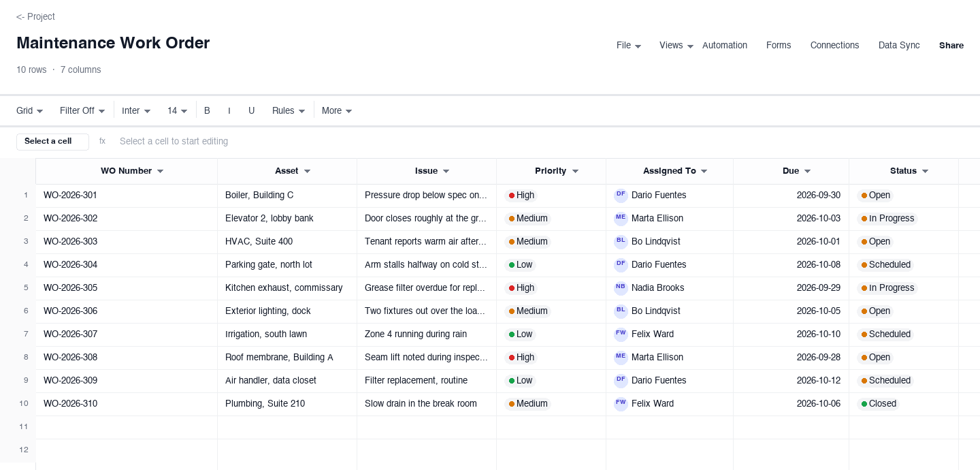Viewport: 980px width, 470px height.
Task: Select cell Zone 4 running during rain
Action: [427, 334]
